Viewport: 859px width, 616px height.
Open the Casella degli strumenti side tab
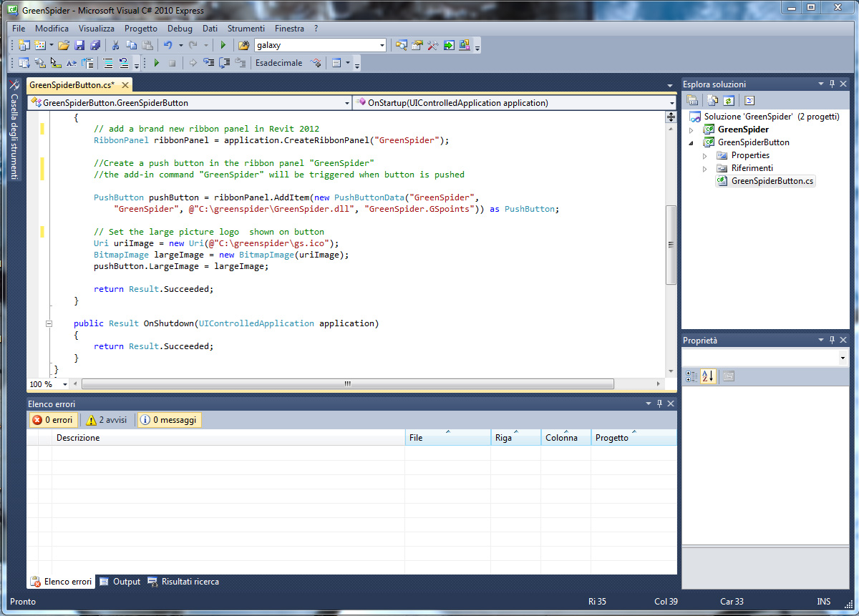coord(14,129)
